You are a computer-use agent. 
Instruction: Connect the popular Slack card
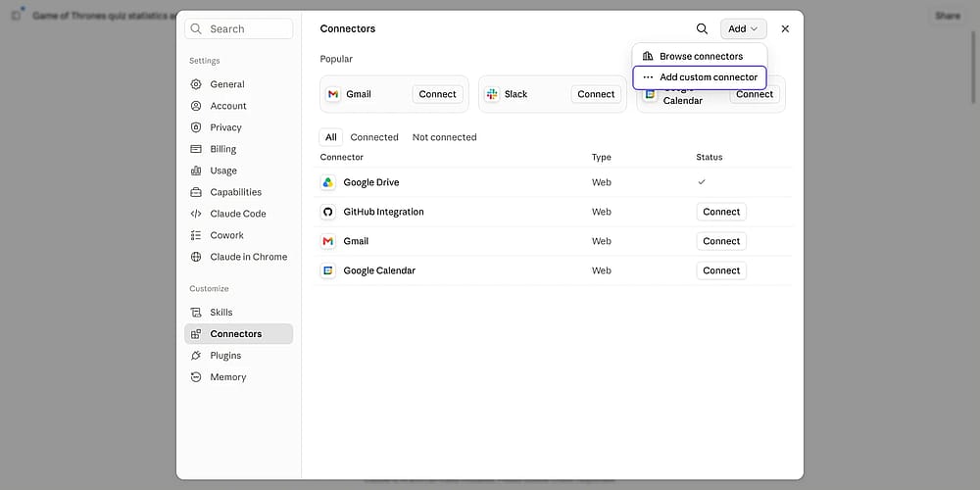(x=596, y=94)
